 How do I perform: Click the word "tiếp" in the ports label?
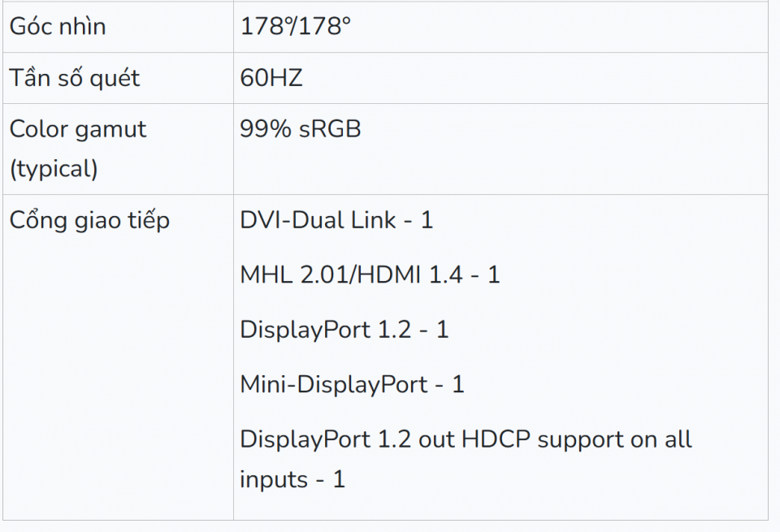coord(148,220)
